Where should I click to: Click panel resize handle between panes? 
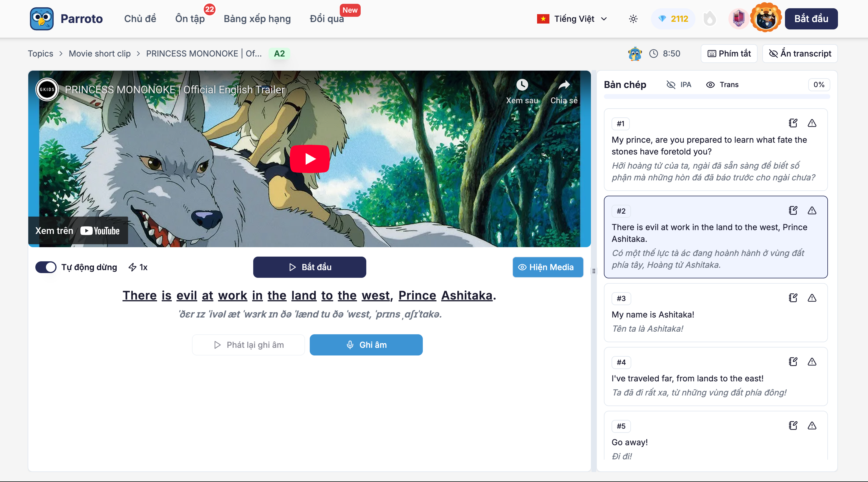tap(594, 271)
